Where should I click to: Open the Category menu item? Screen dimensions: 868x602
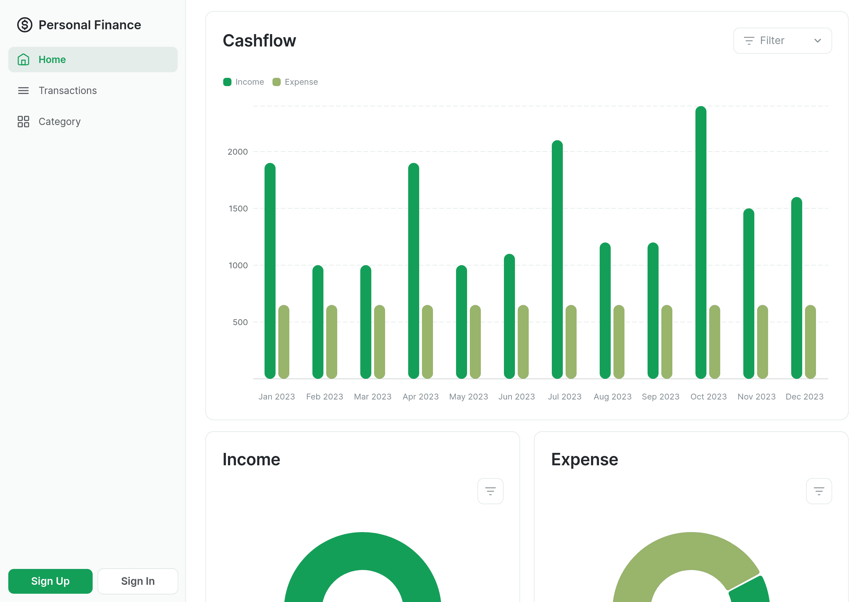click(x=93, y=122)
